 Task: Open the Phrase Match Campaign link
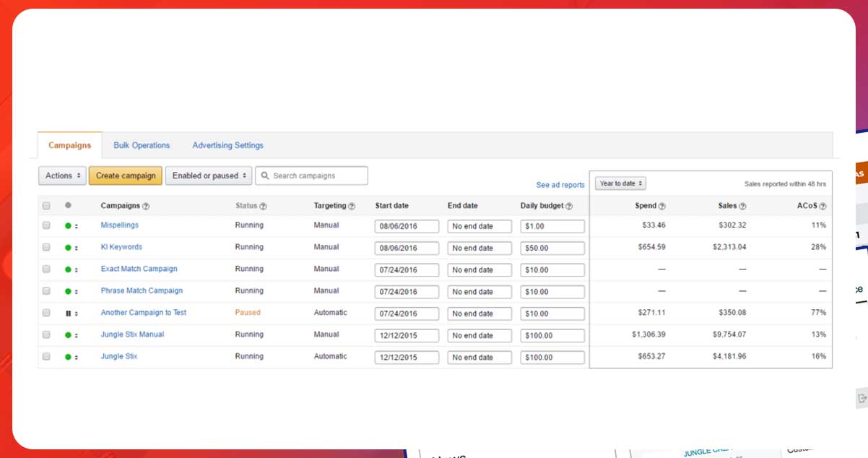[x=142, y=290]
